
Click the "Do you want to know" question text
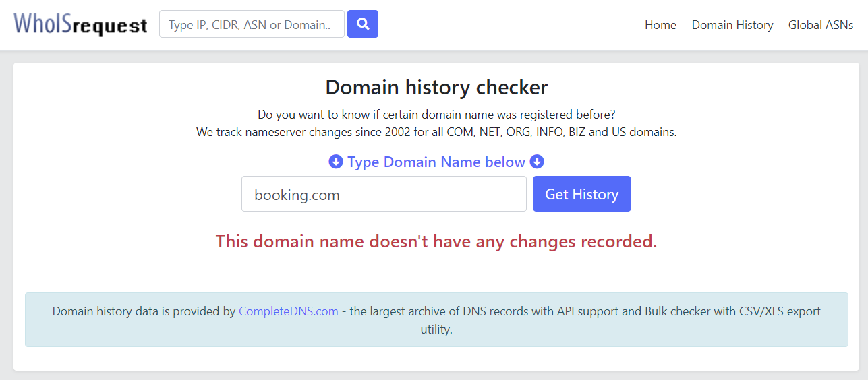tap(436, 115)
